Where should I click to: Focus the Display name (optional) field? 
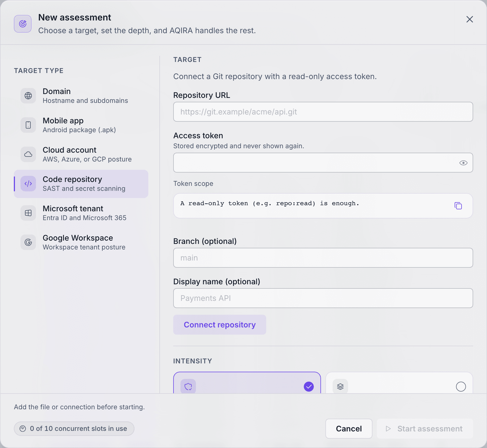coord(323,298)
